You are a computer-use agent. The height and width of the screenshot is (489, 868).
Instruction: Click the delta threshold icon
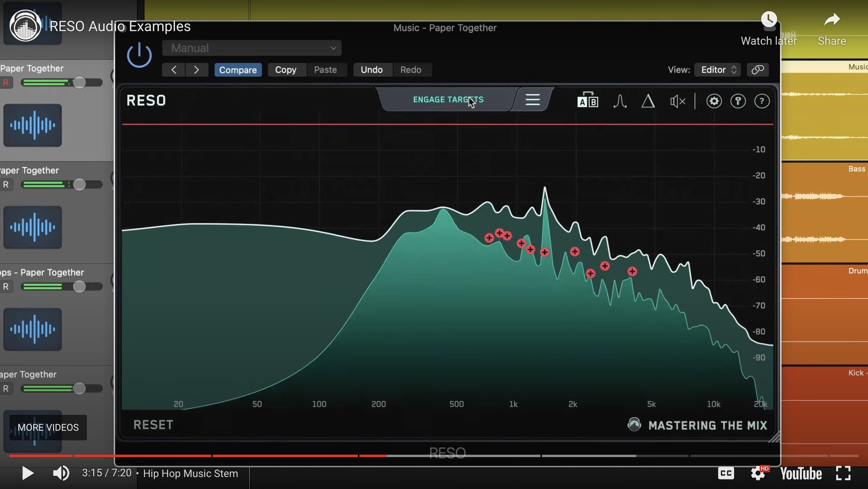coord(648,101)
